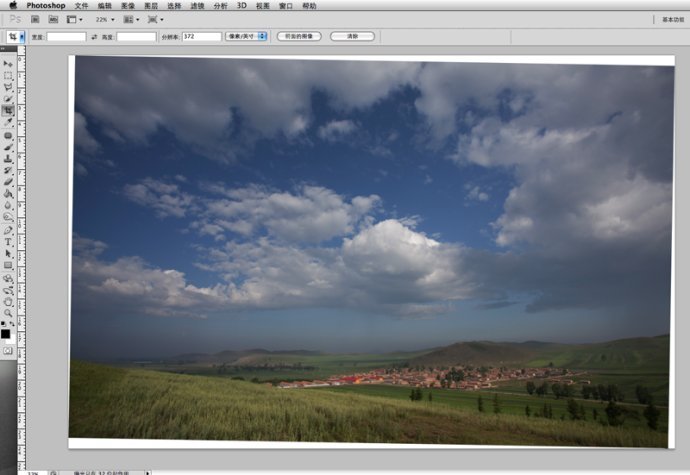
Task: Click the resolution input field
Action: [x=201, y=36]
